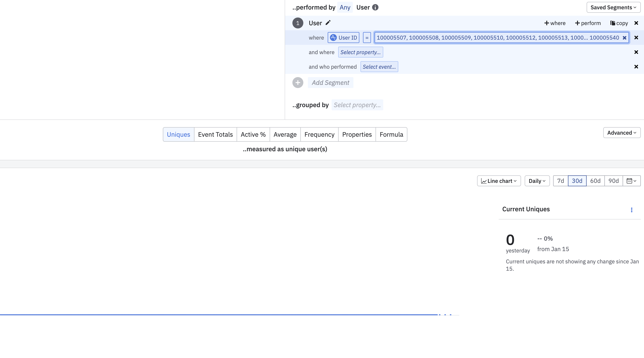
Task: Remove the User ID where clause row
Action: (636, 38)
